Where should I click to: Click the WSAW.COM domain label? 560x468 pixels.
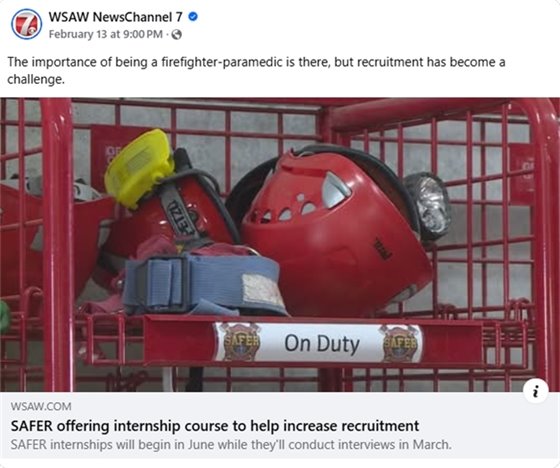point(41,407)
